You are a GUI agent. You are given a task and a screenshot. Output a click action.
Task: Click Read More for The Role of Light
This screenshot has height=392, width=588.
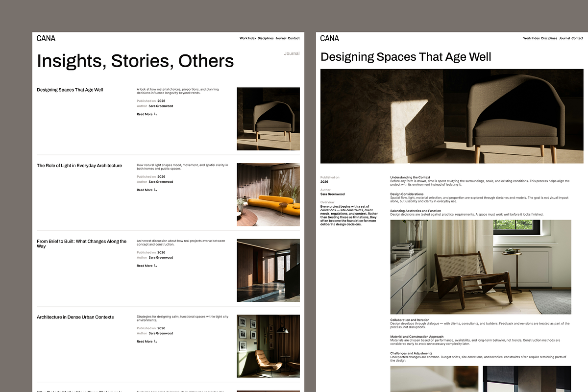145,190
